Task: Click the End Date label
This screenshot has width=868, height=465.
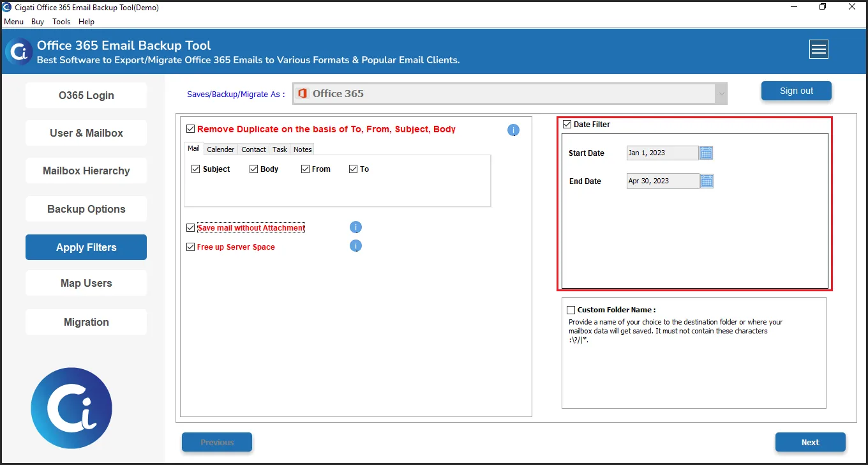Action: pyautogui.click(x=585, y=181)
